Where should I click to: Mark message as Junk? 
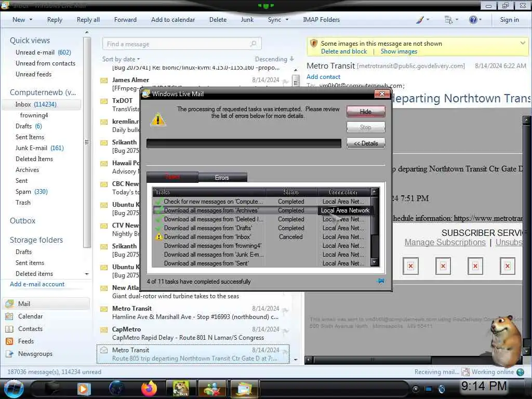coord(247,20)
